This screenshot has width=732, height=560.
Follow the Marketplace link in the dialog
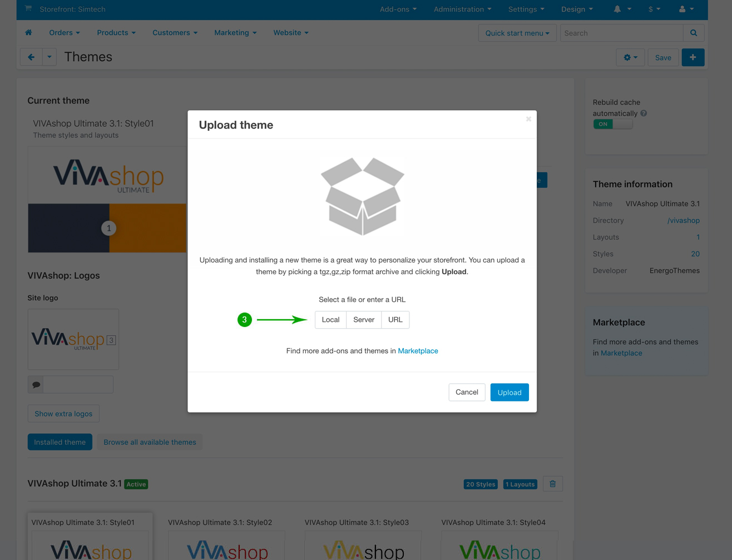[418, 351]
